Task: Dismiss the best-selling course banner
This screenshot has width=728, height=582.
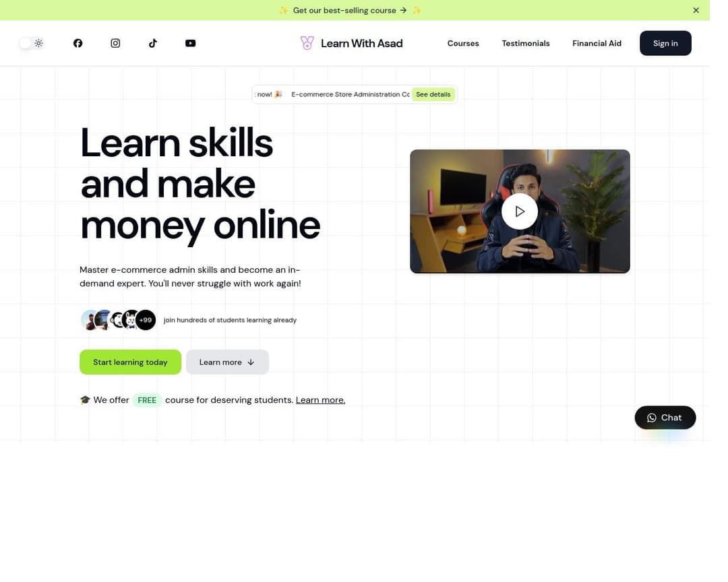Action: click(x=696, y=10)
